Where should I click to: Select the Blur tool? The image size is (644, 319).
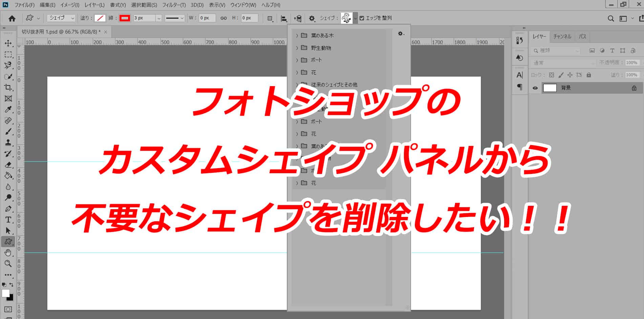(8, 187)
